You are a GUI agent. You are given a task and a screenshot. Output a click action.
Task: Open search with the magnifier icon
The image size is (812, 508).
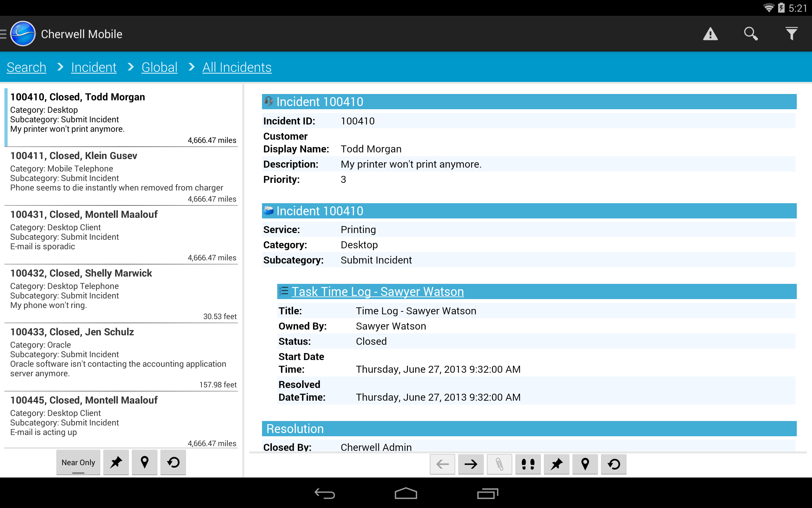click(x=751, y=34)
